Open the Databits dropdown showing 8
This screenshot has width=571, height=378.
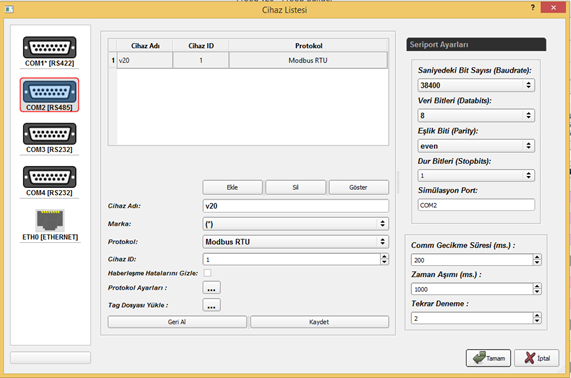(476, 115)
